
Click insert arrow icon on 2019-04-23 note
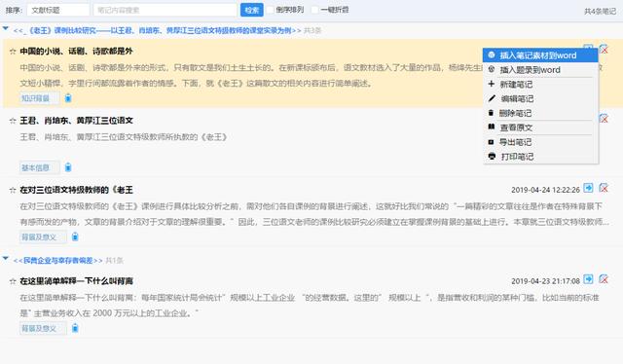point(588,279)
